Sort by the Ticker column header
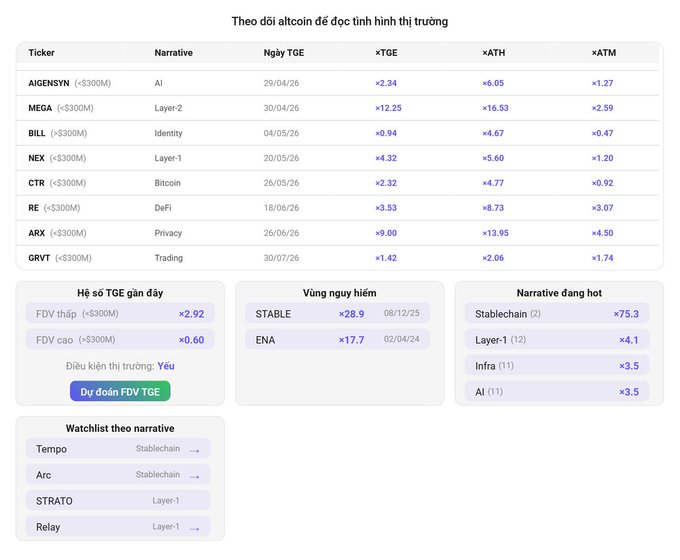Viewport: 680px width, 560px height. click(x=42, y=52)
